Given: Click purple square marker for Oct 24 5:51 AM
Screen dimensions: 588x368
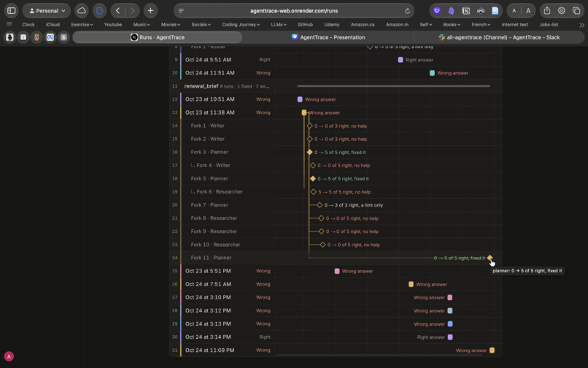Looking at the screenshot, I should [401, 60].
